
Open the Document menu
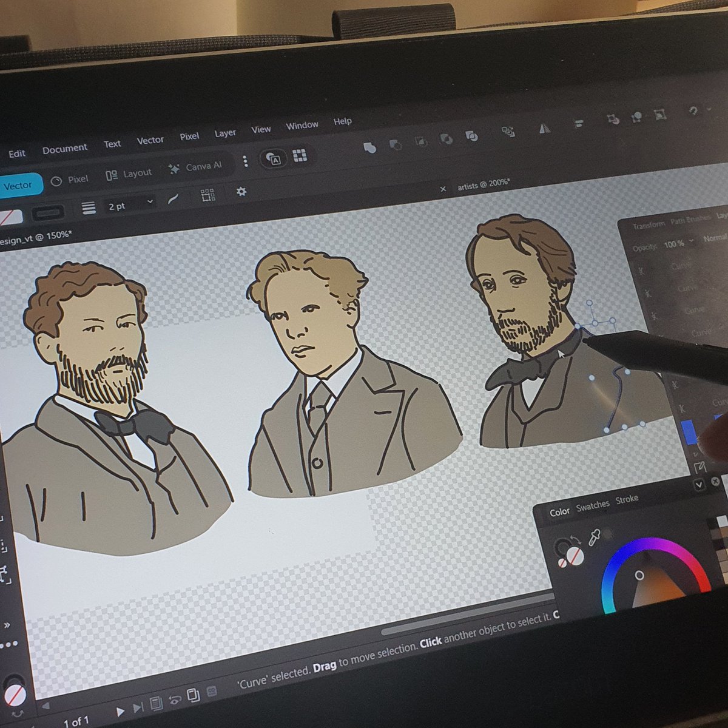(65, 149)
